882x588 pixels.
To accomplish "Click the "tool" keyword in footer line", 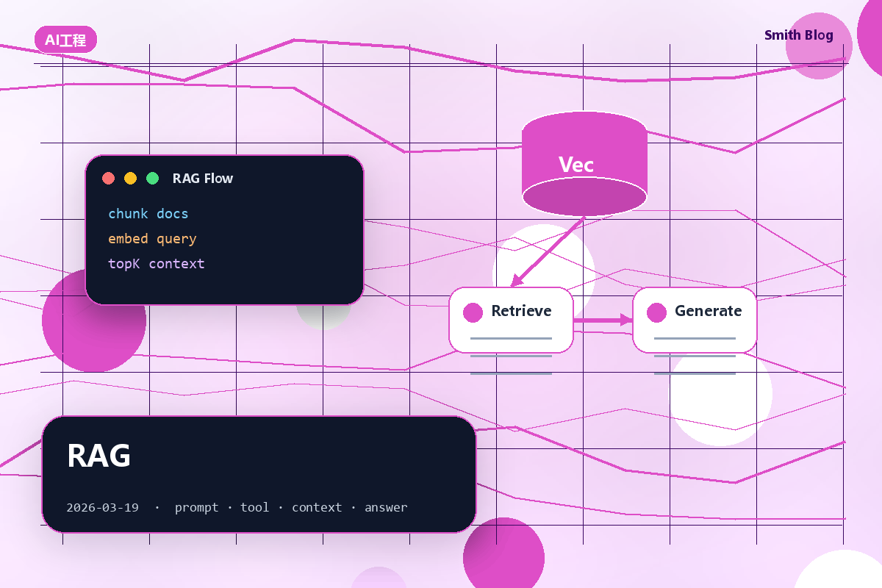I will click(x=255, y=507).
